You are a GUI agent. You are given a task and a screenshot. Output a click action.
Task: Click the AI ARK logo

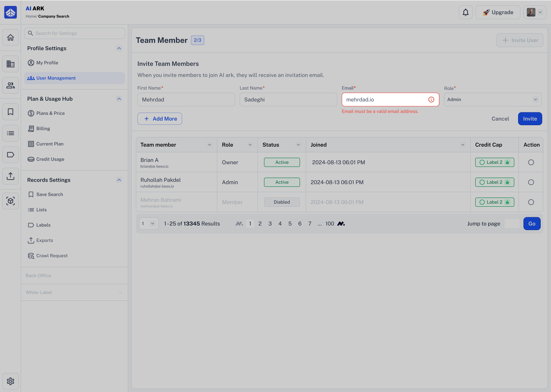(x=10, y=12)
